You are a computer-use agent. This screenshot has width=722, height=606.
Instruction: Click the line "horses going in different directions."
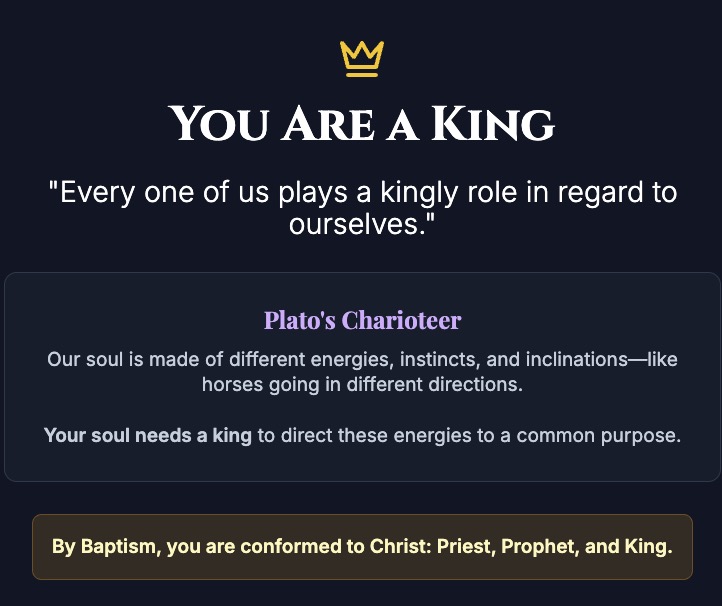pyautogui.click(x=362, y=384)
